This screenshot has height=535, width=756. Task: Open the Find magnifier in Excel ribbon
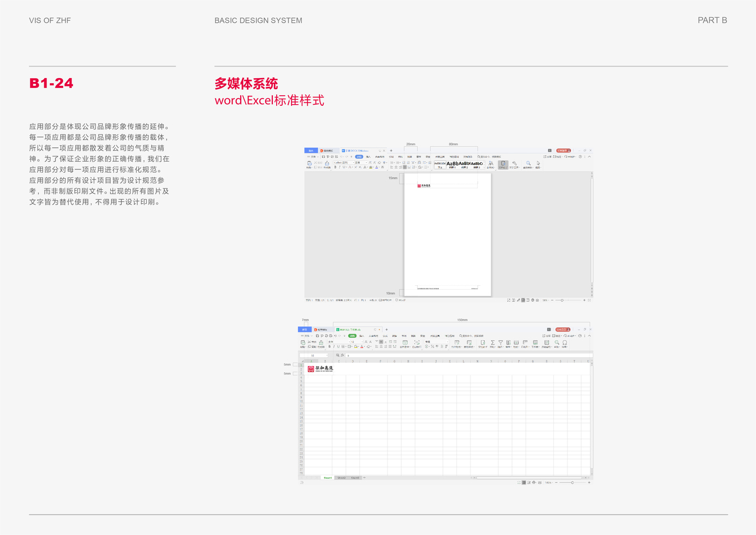(557, 343)
